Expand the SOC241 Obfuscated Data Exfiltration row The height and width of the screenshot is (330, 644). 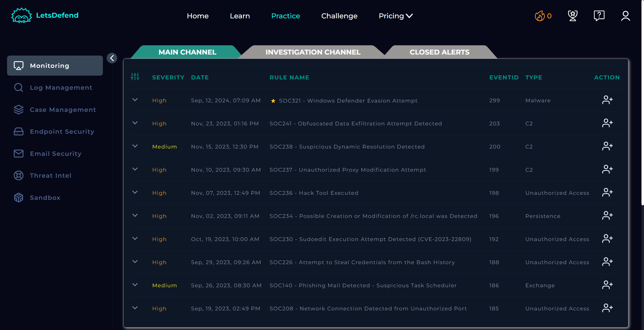click(x=135, y=123)
